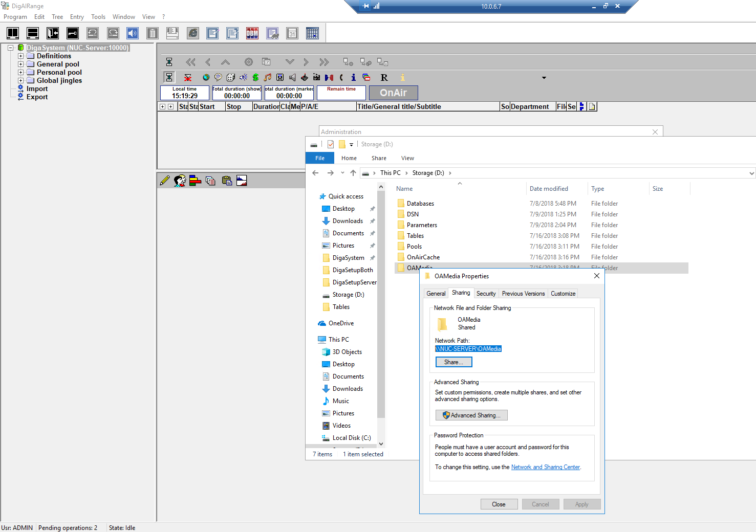Click the white dice icon
The image size is (756, 532).
pyautogui.click(x=231, y=77)
